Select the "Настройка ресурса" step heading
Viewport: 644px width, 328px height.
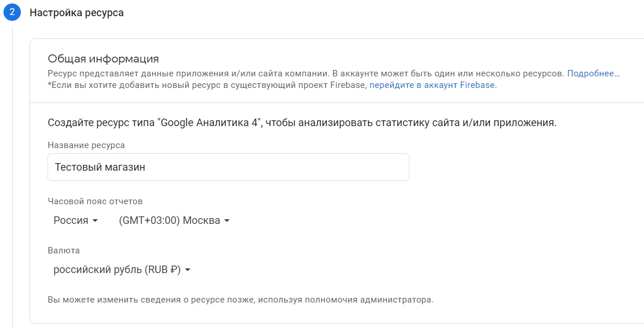(x=76, y=12)
